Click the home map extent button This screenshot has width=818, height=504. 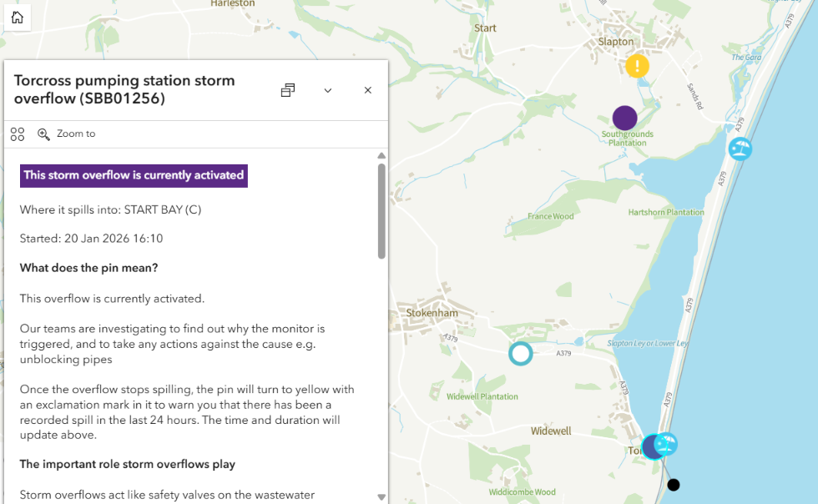point(18,18)
